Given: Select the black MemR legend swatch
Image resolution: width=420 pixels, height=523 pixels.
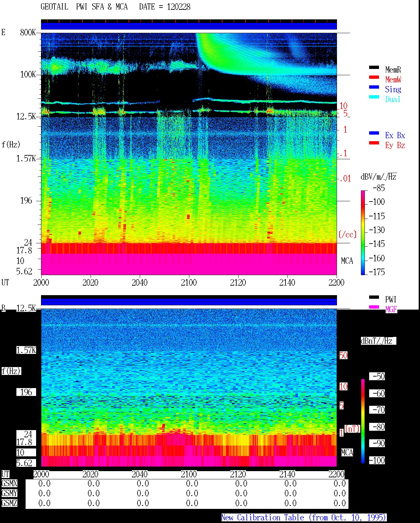Looking at the screenshot, I should coord(374,68).
